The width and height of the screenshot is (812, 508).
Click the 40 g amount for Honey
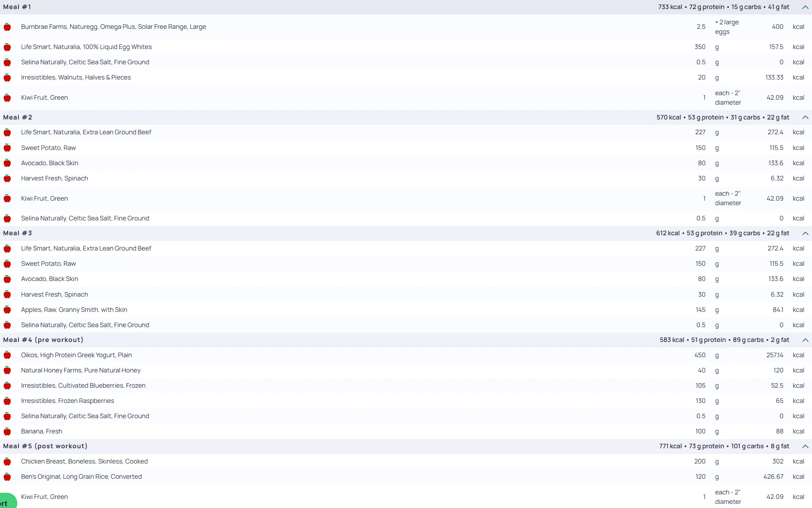point(702,370)
